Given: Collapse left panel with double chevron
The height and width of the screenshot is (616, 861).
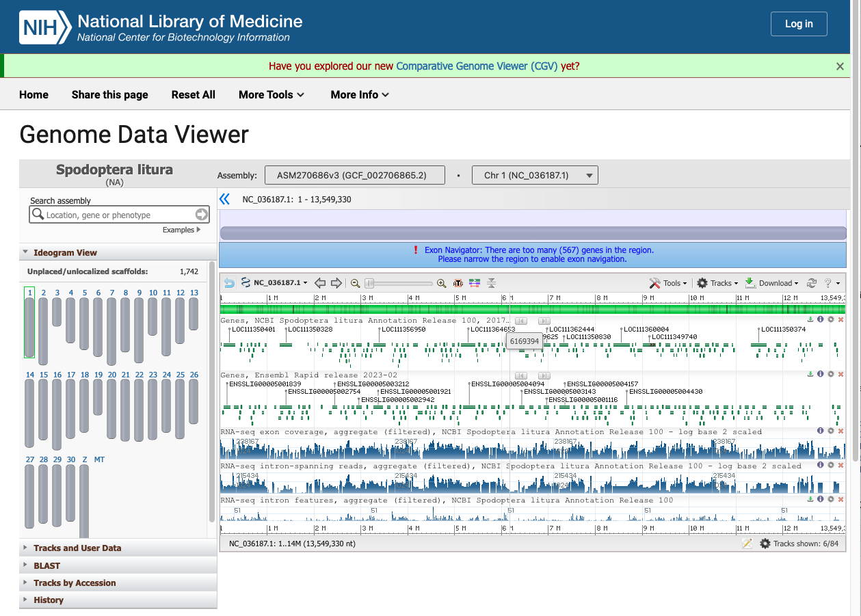Looking at the screenshot, I should coord(224,199).
